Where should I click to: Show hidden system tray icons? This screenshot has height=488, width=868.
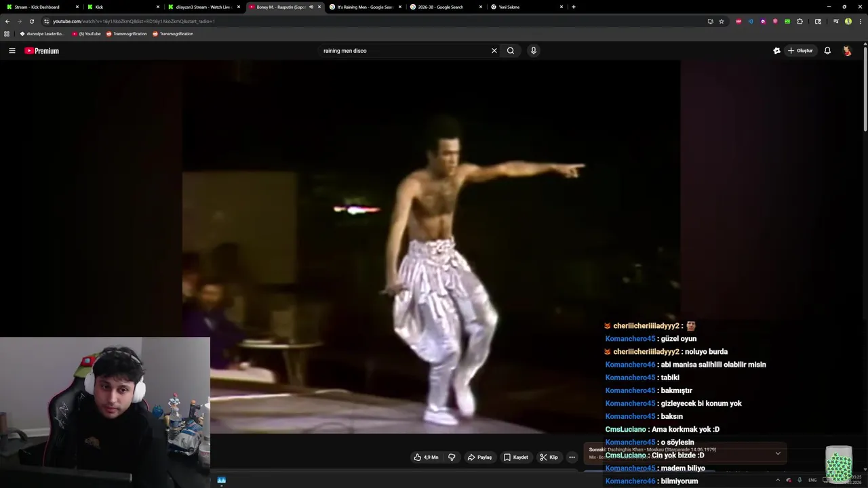778,480
